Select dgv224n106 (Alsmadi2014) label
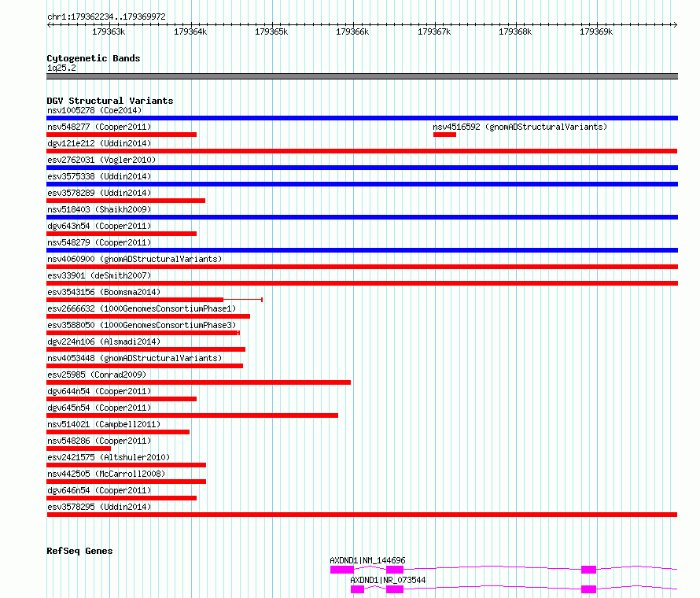 coord(104,341)
